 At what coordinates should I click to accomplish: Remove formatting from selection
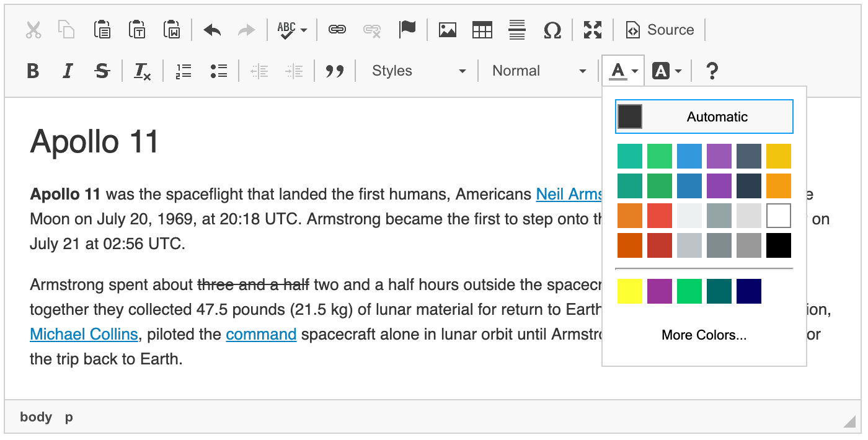143,71
